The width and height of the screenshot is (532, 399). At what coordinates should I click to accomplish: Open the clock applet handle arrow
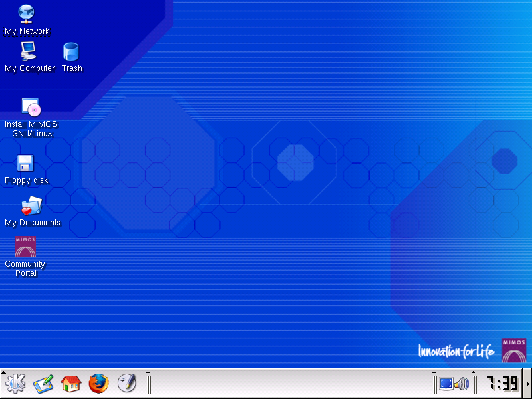tap(474, 372)
